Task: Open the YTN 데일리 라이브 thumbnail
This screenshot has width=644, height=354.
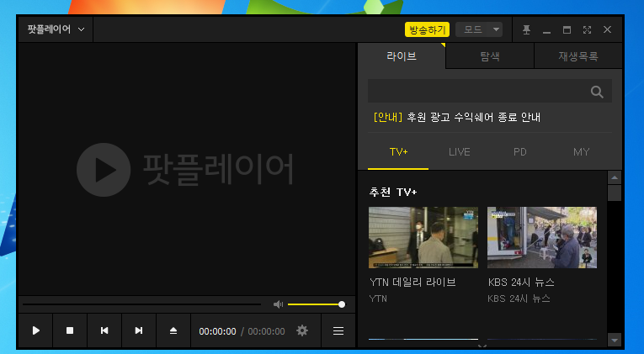Action: tap(423, 237)
